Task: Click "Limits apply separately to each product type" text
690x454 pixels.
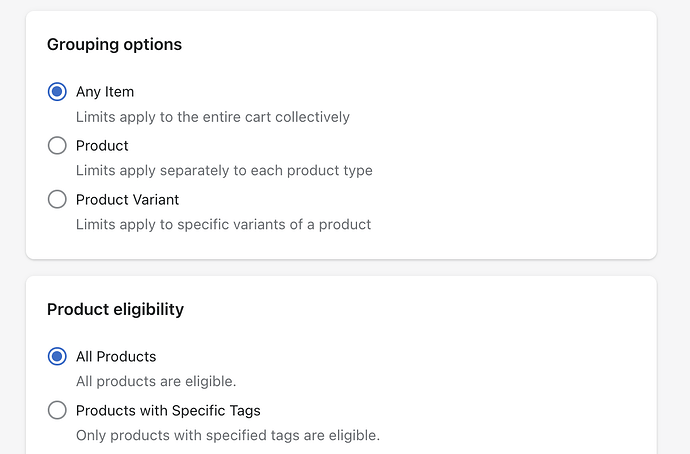Action: pyautogui.click(x=224, y=171)
